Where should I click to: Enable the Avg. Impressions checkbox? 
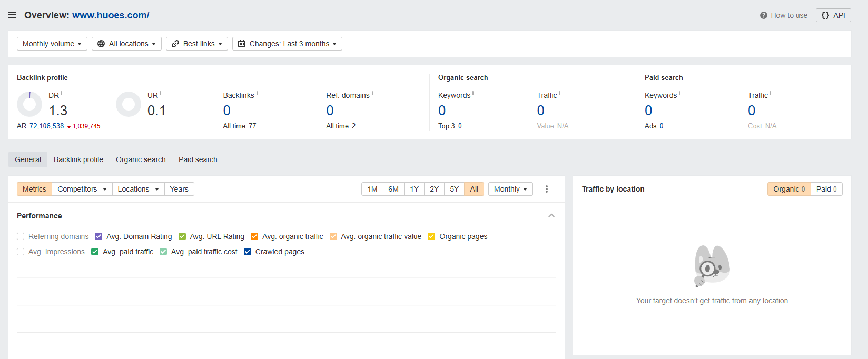(x=21, y=252)
